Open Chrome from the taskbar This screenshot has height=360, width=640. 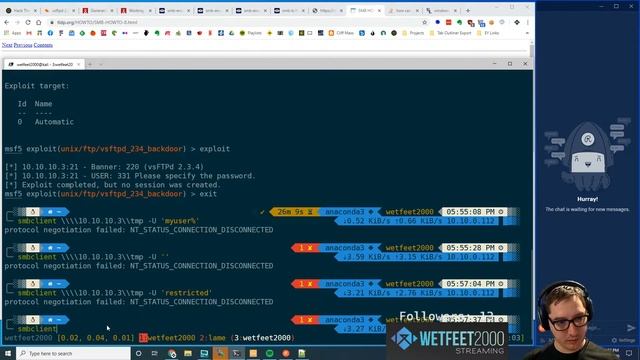click(172, 353)
